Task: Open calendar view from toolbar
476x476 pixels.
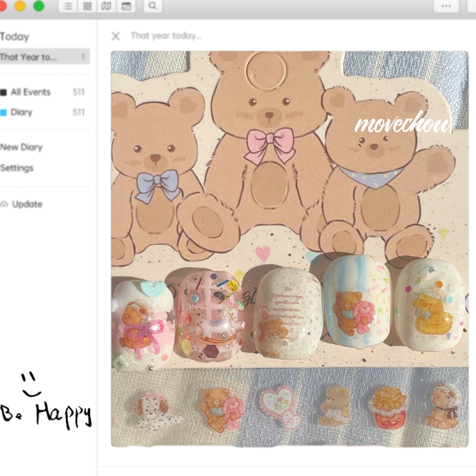Action: pos(126,6)
